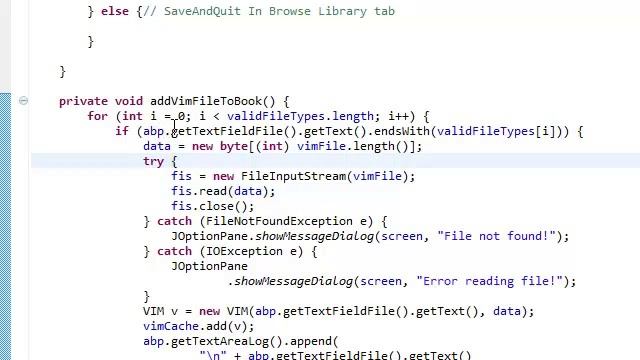Click the SaveAndQuit In Browse Library tab comment
Viewport: 640px width, 360px height.
(x=269, y=11)
